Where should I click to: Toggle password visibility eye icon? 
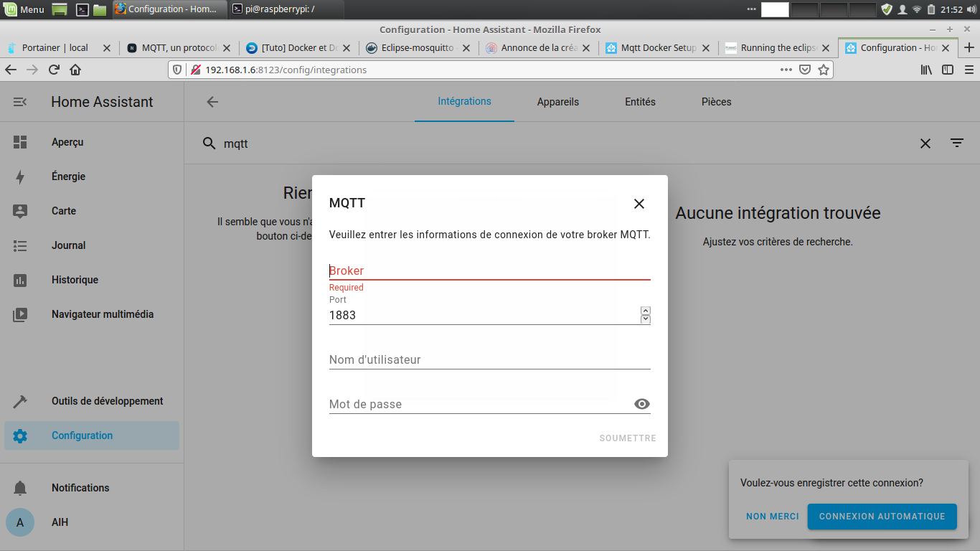click(x=642, y=404)
